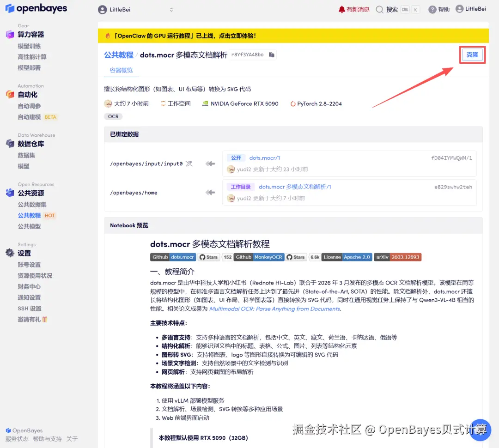Open 资源使用状况 in sidebar
Screen dimensions: 499x448
pos(35,276)
